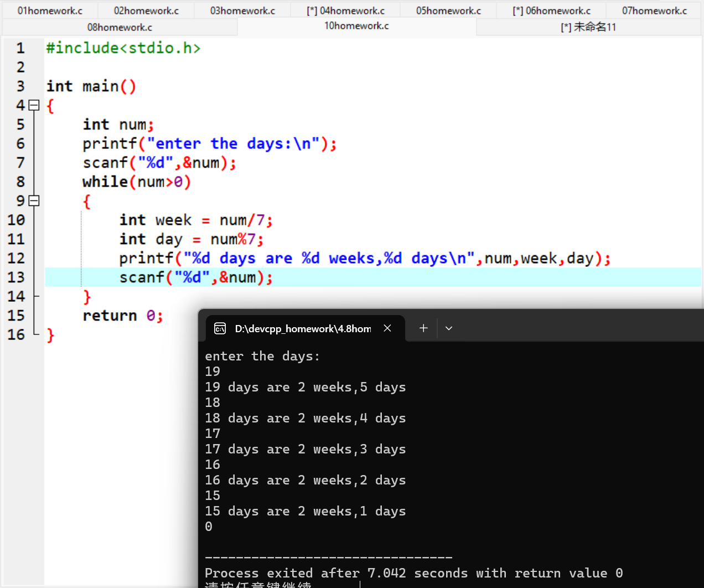
Task: Click the console icon in the terminal tab
Action: tap(220, 329)
